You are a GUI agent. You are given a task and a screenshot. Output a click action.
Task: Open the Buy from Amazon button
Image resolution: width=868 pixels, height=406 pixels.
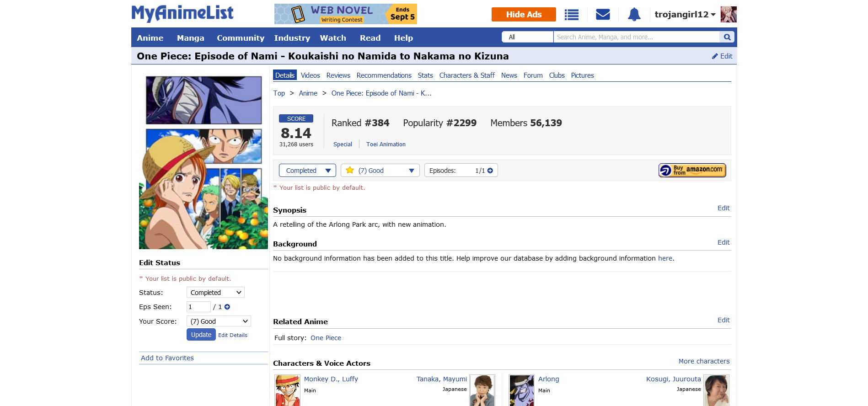[692, 170]
